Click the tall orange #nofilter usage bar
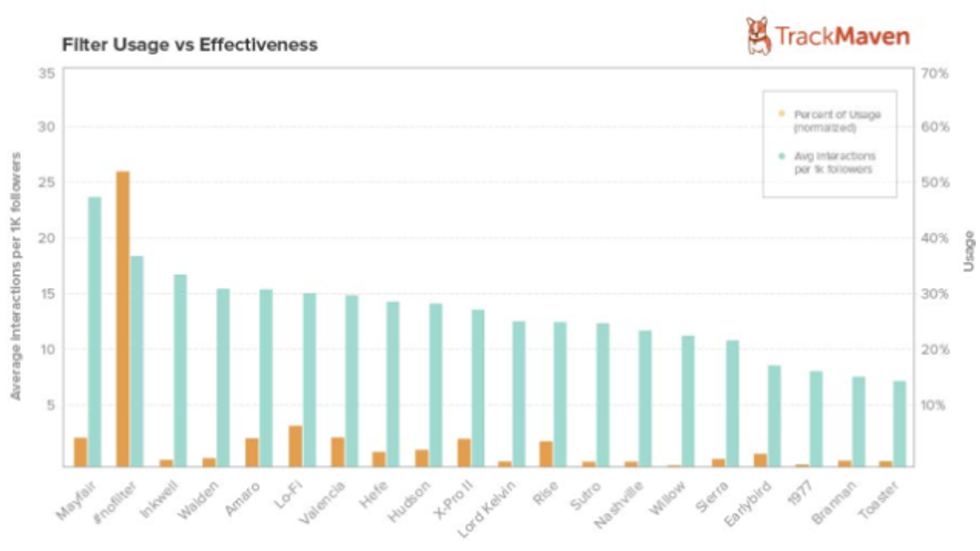The width and height of the screenshot is (980, 551). tap(122, 318)
